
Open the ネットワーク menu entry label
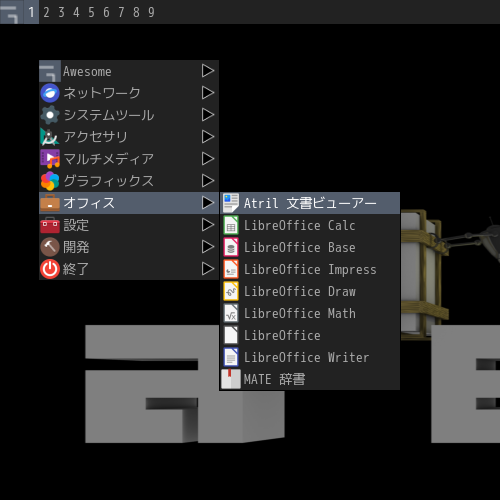pos(102,93)
